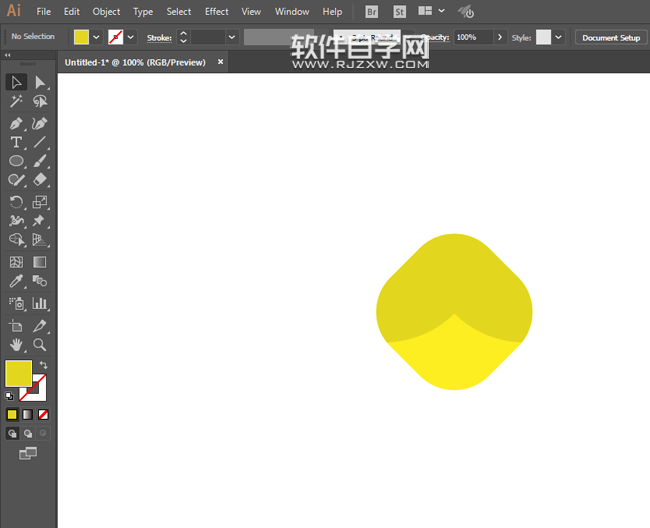This screenshot has width=650, height=528.
Task: Open the View menu
Action: (251, 12)
